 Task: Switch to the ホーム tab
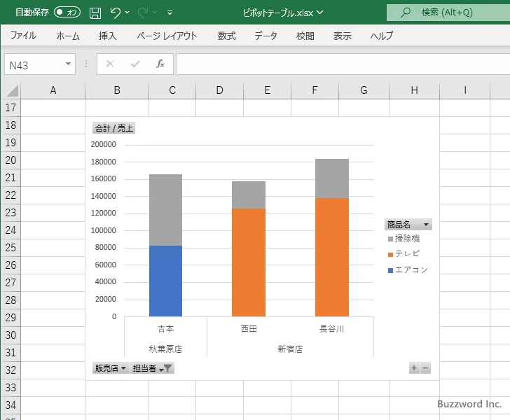tap(68, 36)
